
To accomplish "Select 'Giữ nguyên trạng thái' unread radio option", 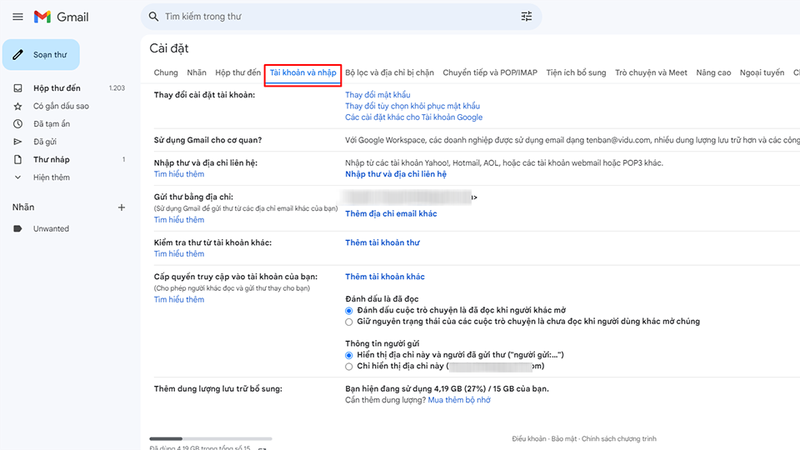I will pyautogui.click(x=349, y=322).
